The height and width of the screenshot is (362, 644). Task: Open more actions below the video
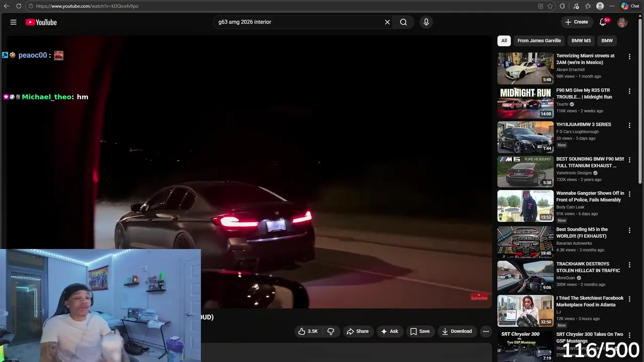[x=486, y=331]
